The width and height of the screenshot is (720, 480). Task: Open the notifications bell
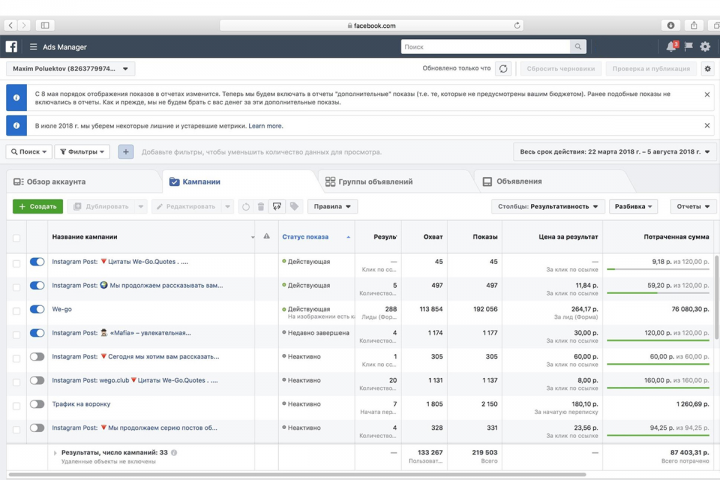coord(671,46)
